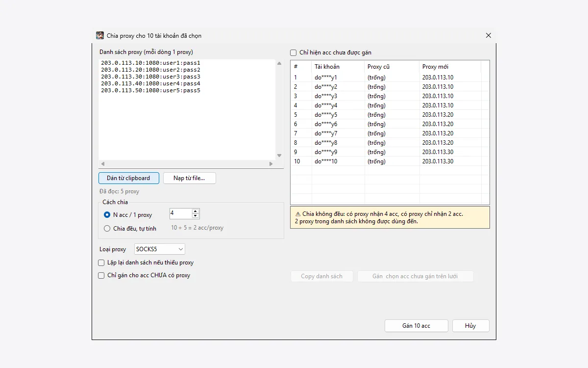Close the Chia proxy dialog
The height and width of the screenshot is (368, 588).
click(x=488, y=35)
